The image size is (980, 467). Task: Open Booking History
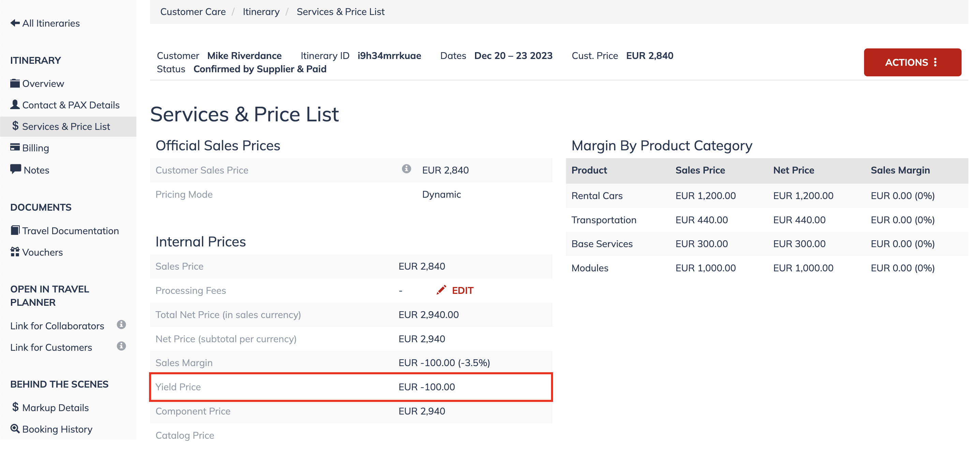click(57, 430)
